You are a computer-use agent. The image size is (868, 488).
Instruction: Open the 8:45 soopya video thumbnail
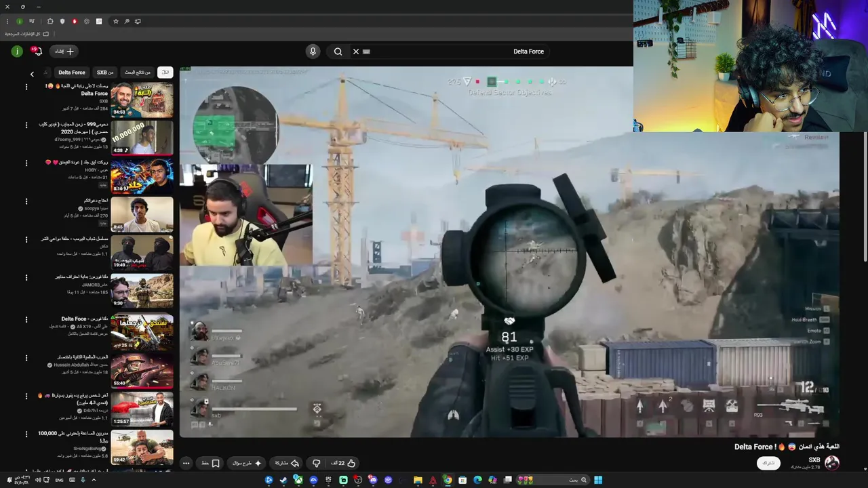pos(142,214)
